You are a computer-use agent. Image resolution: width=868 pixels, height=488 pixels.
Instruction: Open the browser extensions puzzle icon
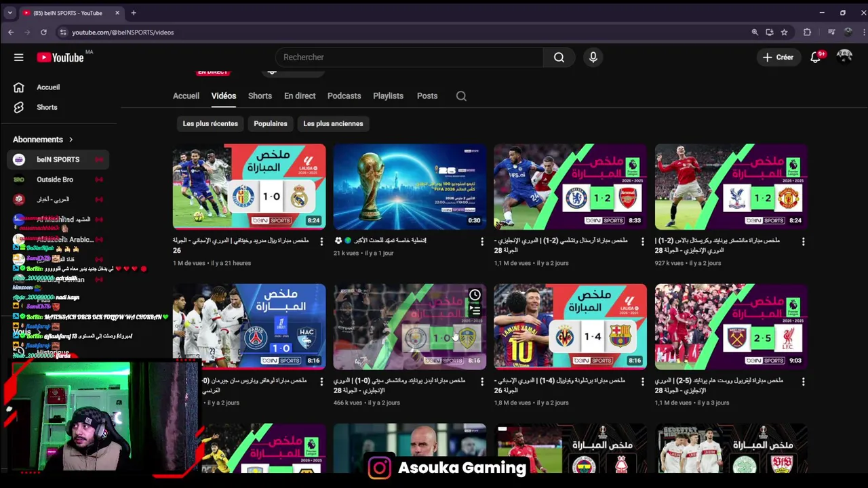pos(807,32)
